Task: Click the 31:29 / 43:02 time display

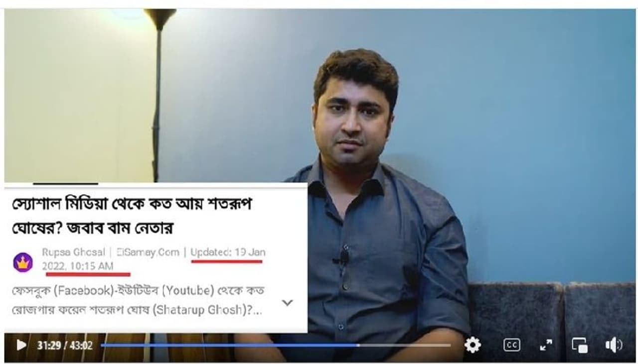Action: (x=65, y=345)
